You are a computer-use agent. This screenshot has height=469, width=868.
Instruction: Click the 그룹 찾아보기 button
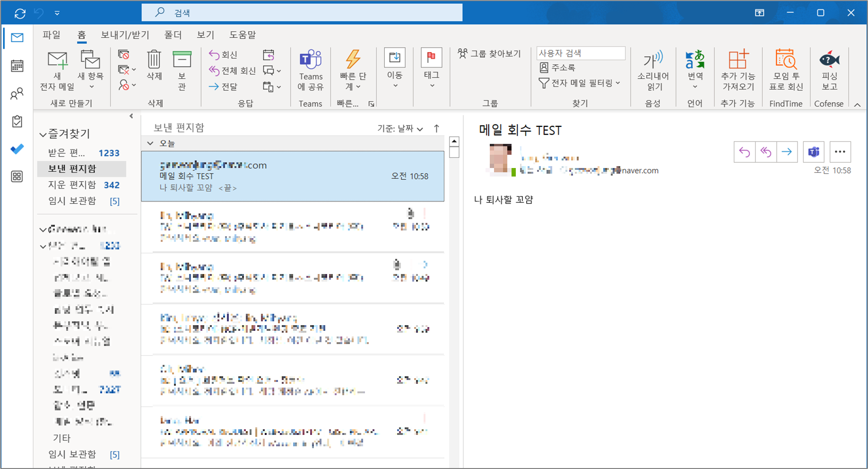click(489, 53)
